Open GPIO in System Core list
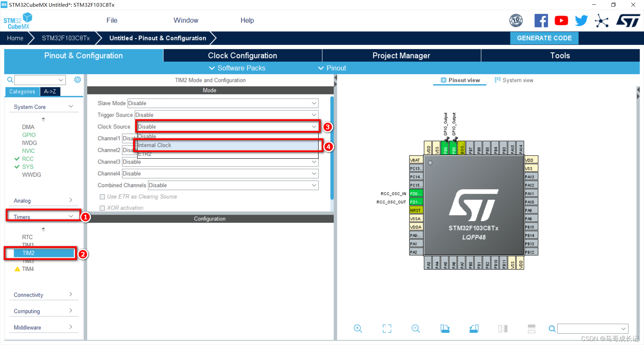 [29, 135]
